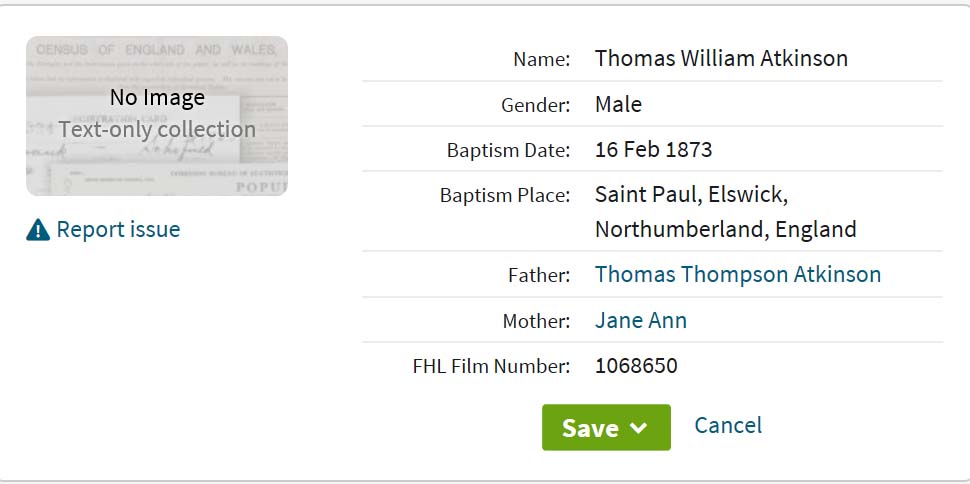Expand the Save button's chevron arrow
The image size is (970, 484).
(x=638, y=428)
